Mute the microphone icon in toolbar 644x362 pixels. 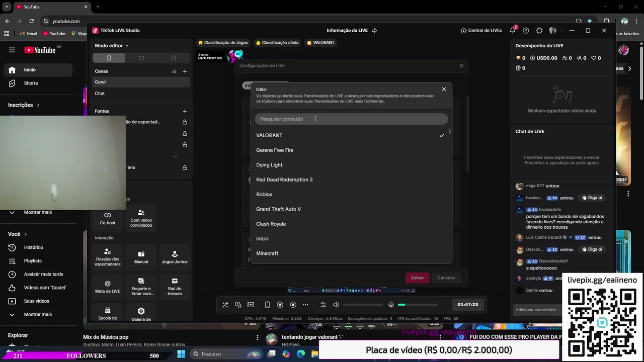click(x=391, y=305)
